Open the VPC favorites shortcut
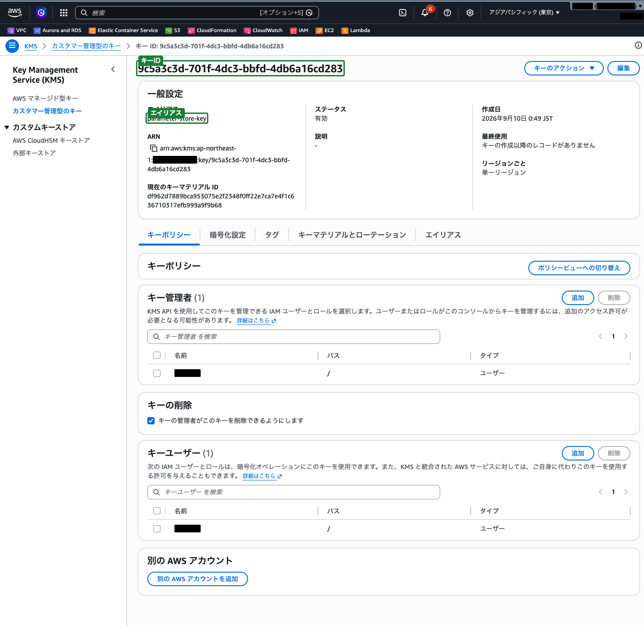Image resolution: width=644 pixels, height=644 pixels. [x=17, y=30]
